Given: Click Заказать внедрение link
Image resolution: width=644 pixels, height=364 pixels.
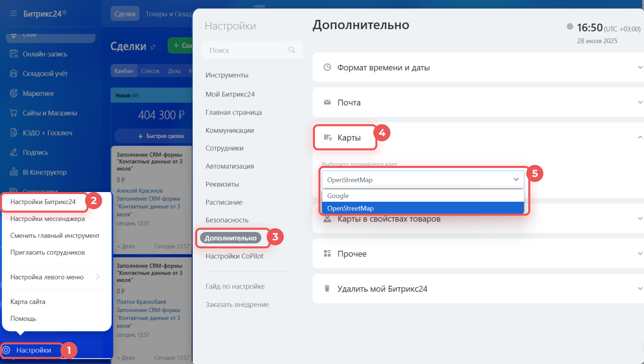Looking at the screenshot, I should pyautogui.click(x=237, y=305).
